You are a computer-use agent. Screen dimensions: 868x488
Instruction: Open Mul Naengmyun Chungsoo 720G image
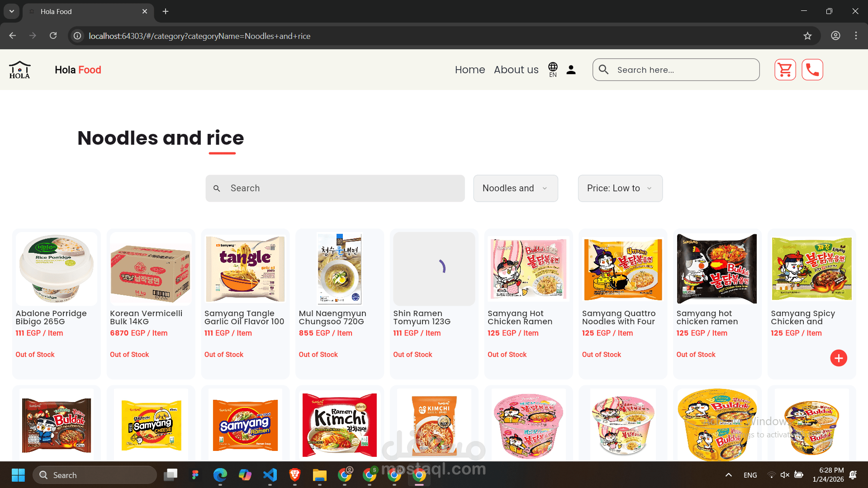339,269
